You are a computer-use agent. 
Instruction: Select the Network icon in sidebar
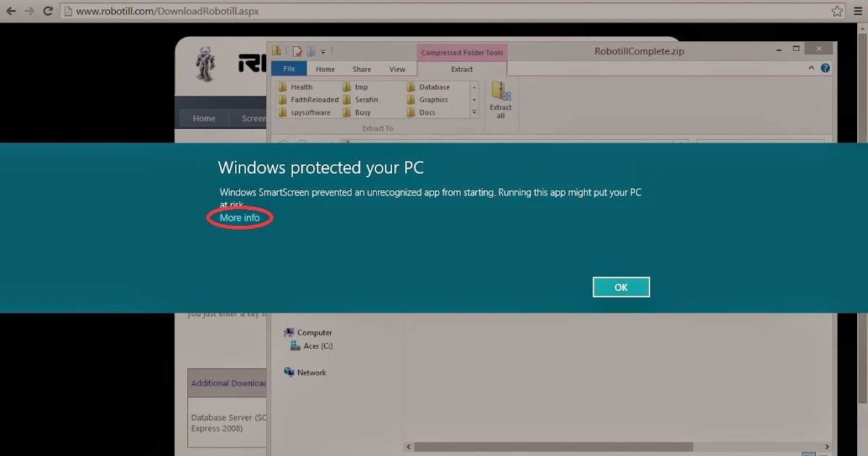[x=289, y=372]
